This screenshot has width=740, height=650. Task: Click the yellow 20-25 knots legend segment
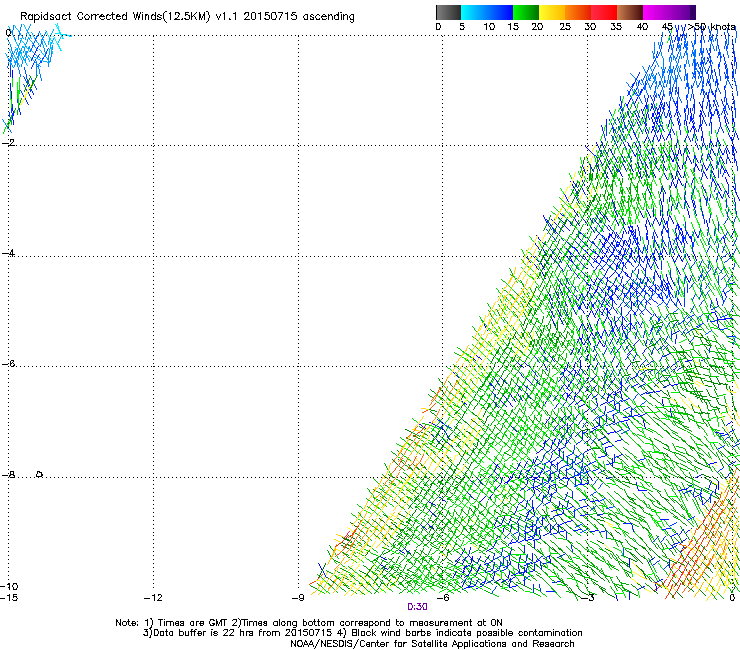click(552, 12)
